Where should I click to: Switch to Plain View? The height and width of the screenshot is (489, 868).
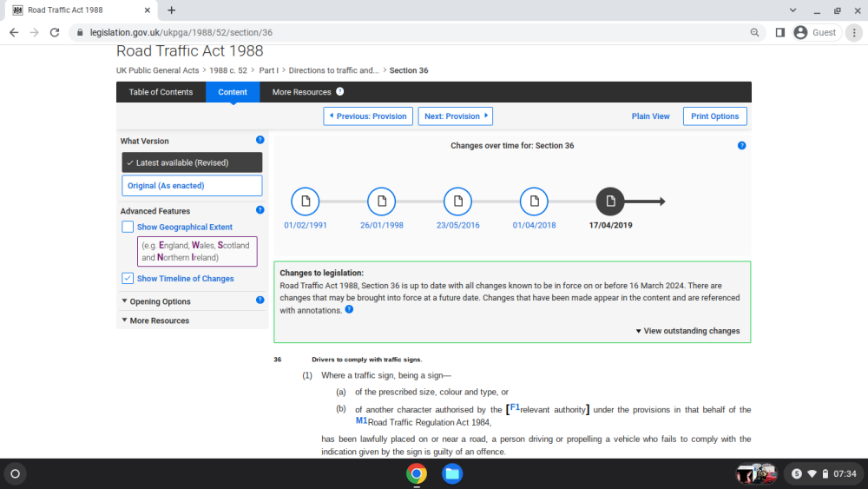pyautogui.click(x=650, y=116)
